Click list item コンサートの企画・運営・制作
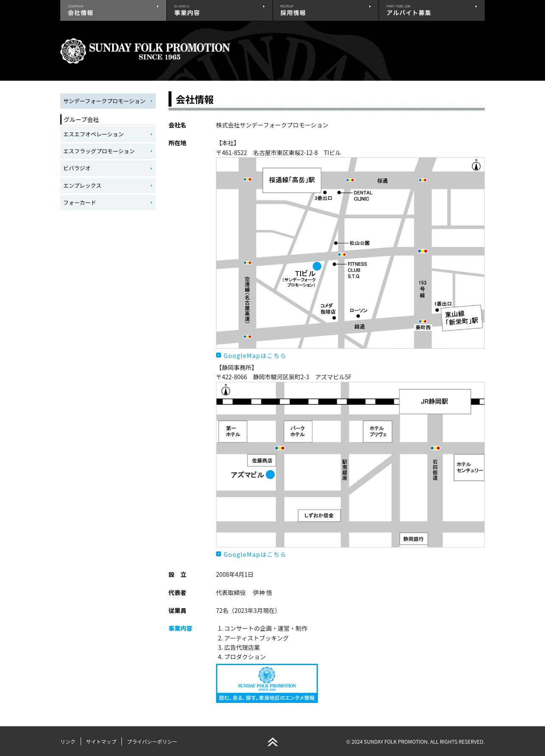Image resolution: width=545 pixels, height=756 pixels. (x=266, y=629)
